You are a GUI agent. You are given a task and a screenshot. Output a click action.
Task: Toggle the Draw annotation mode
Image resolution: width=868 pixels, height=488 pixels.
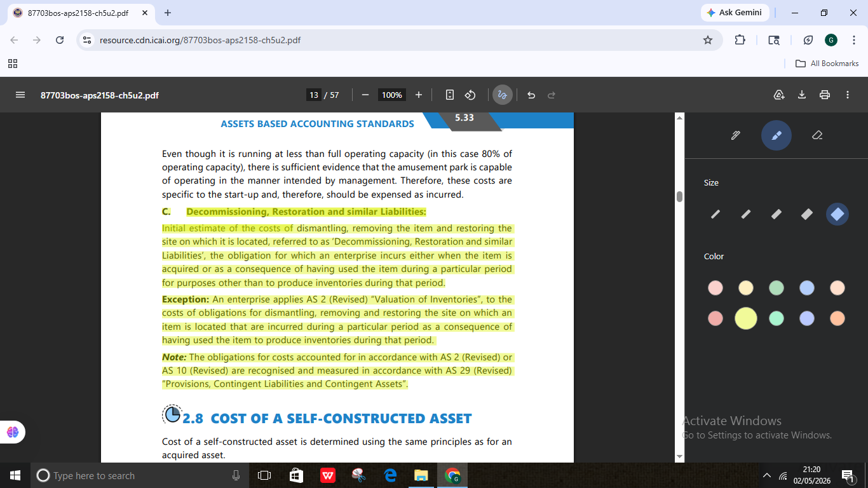coord(502,95)
